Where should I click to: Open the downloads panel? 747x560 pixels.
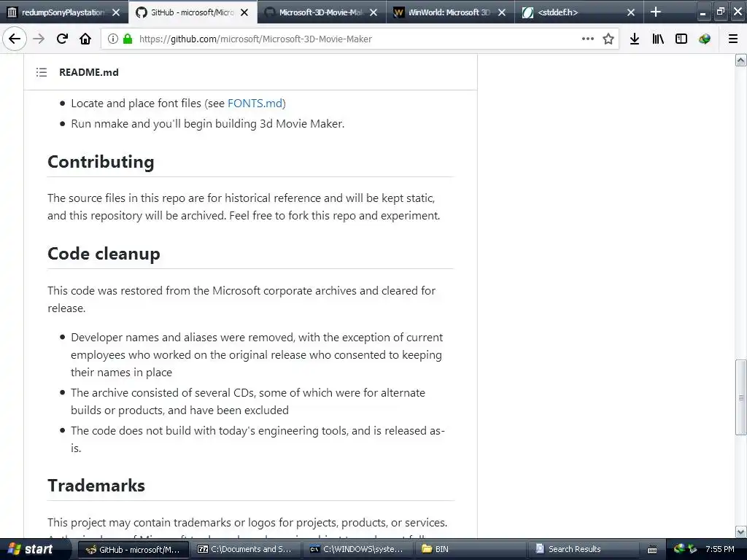635,39
